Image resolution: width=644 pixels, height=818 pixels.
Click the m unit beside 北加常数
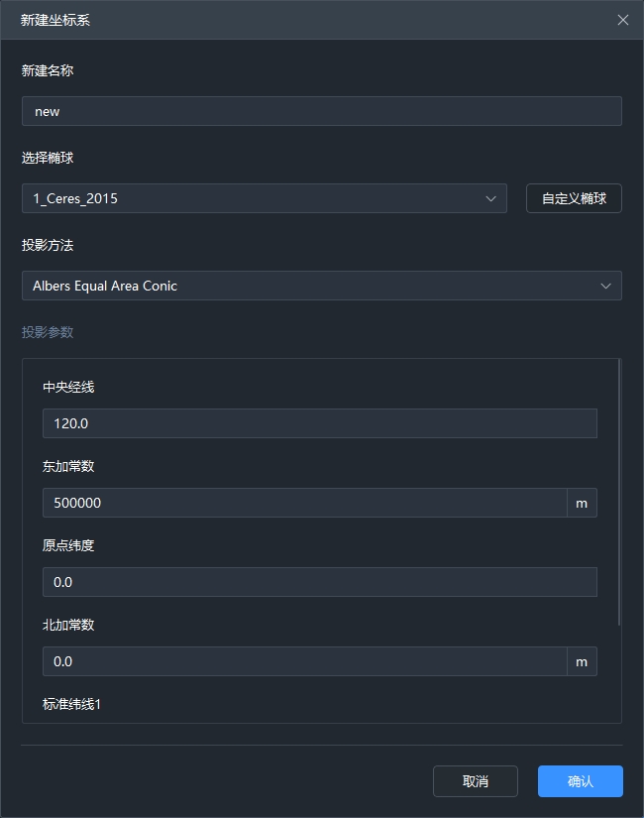tap(582, 661)
